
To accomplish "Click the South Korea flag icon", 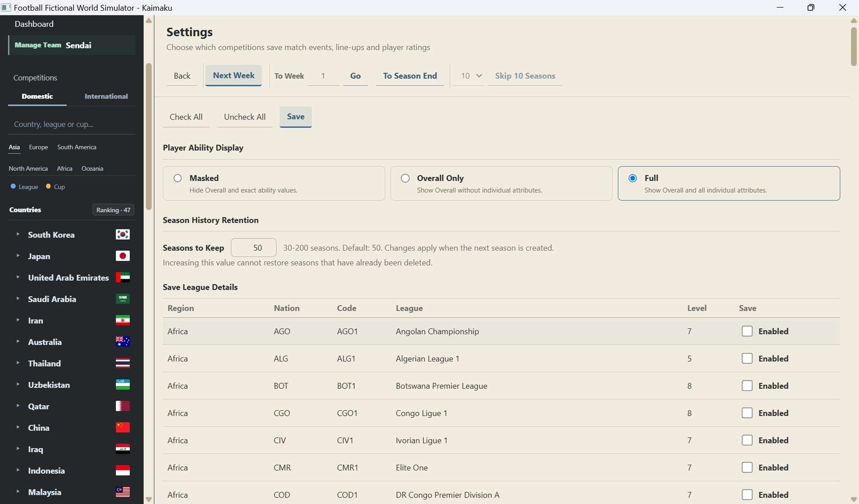I will click(x=122, y=234).
